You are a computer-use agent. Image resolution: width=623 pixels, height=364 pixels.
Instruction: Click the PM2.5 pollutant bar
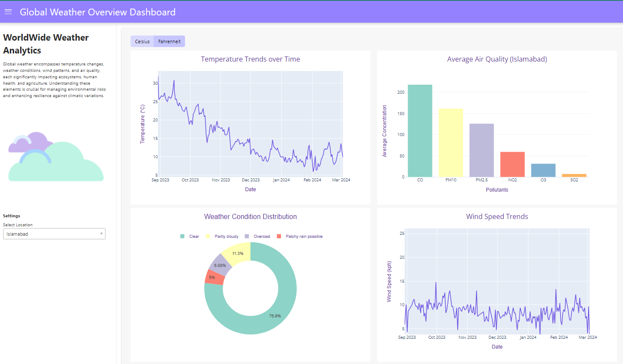pos(481,150)
